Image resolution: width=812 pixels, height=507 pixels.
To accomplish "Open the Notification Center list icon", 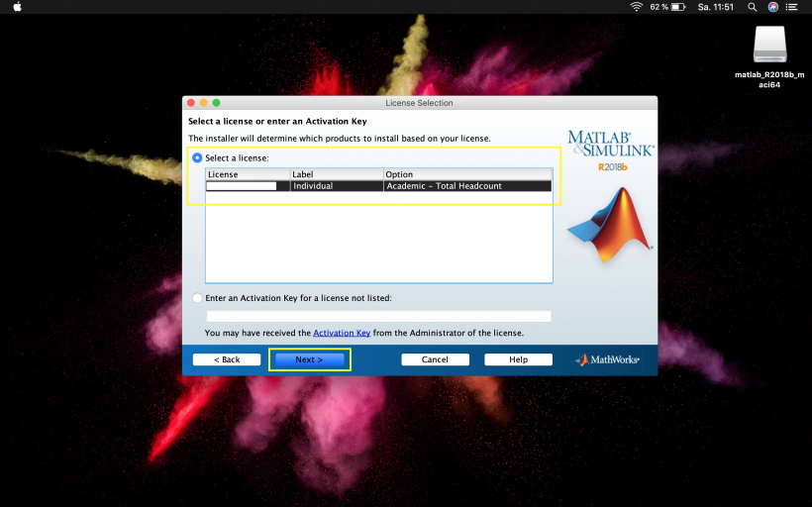I will (x=794, y=7).
